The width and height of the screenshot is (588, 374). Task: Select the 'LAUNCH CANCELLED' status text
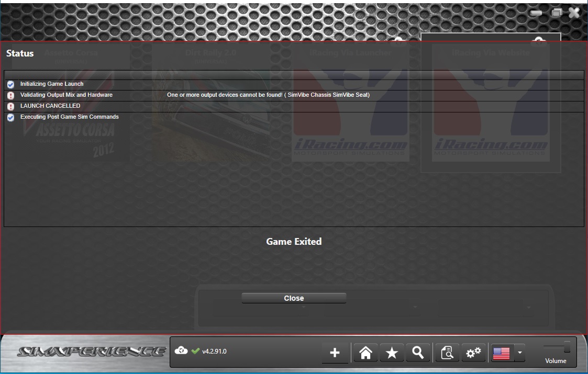tap(50, 106)
